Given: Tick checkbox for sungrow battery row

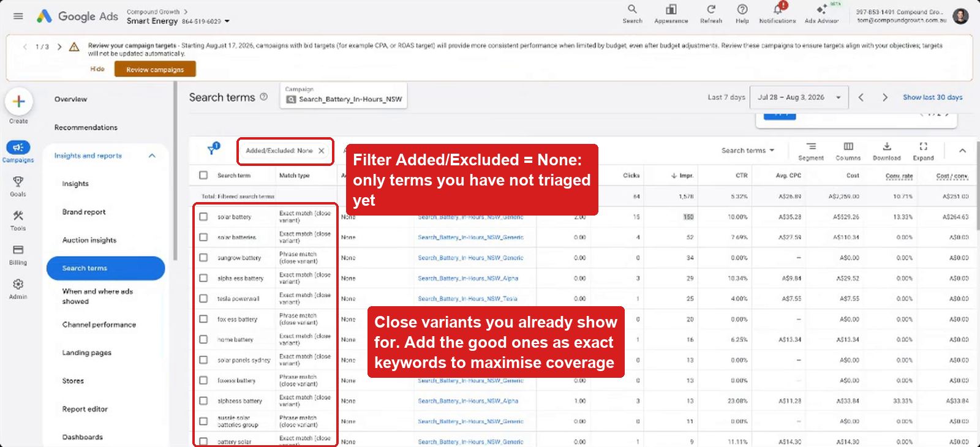Looking at the screenshot, I should pyautogui.click(x=203, y=258).
